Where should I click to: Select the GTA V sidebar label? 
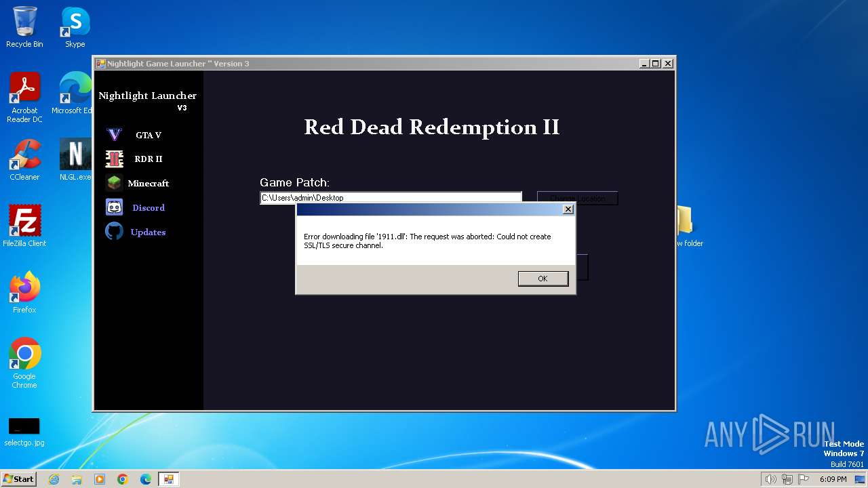click(x=149, y=135)
